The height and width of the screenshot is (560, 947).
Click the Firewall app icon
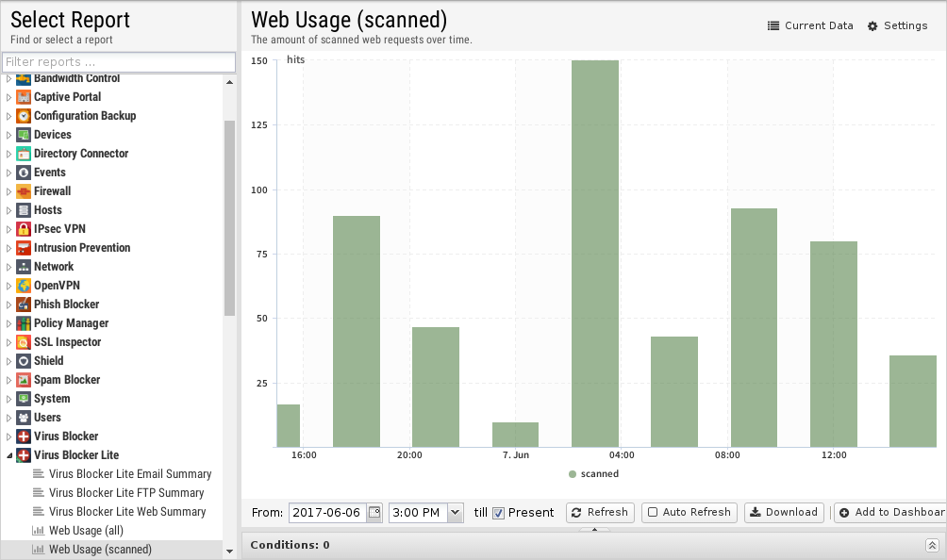point(25,191)
